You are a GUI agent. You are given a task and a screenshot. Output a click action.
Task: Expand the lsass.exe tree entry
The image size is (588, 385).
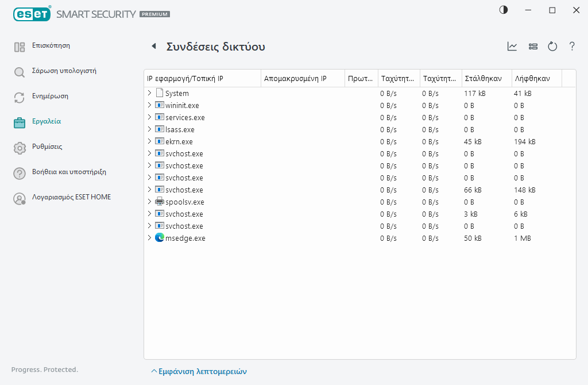click(149, 129)
